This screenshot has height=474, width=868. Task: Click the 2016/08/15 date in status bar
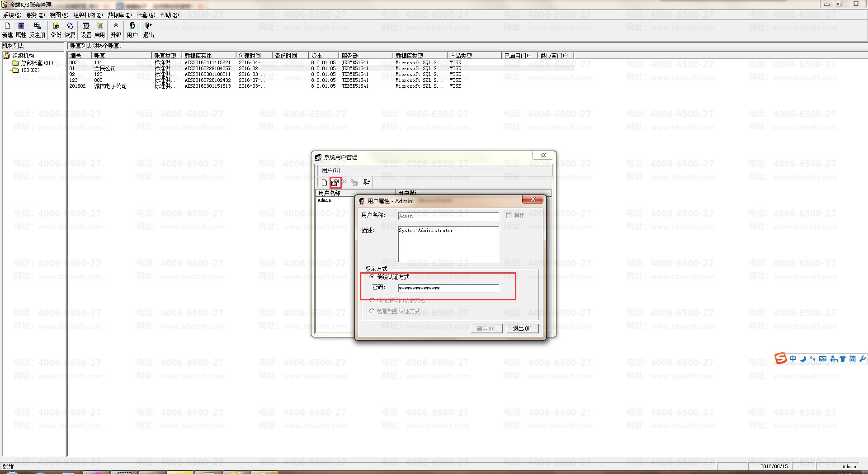(774, 466)
